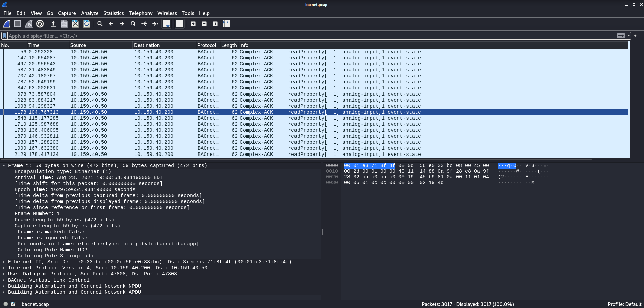This screenshot has height=308, width=644.
Task: Select packet 1548 at time 115.177285
Action: 314,118
